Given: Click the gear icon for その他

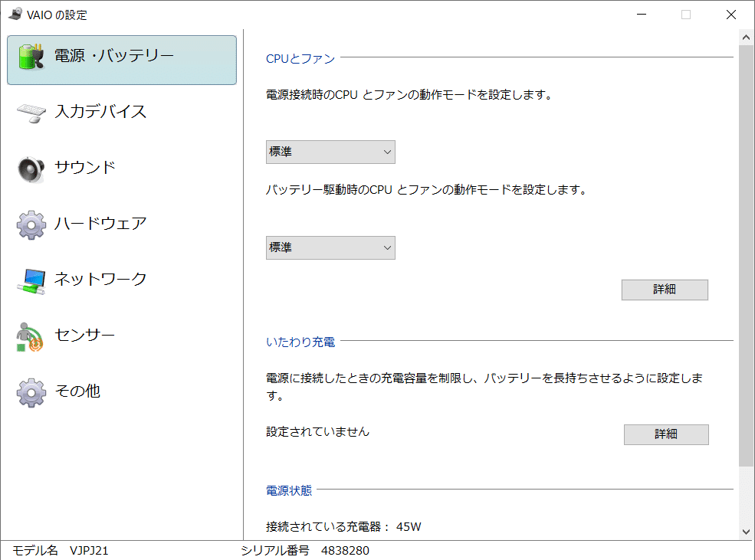Looking at the screenshot, I should (x=31, y=392).
